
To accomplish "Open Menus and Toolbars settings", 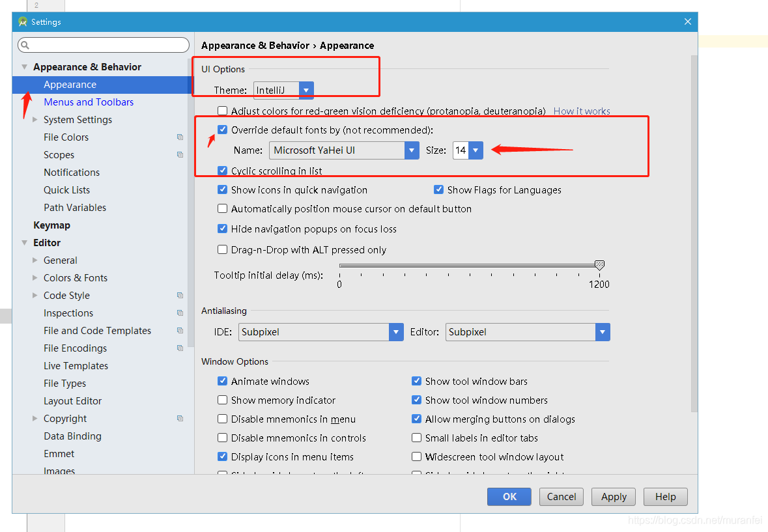I will (x=89, y=102).
